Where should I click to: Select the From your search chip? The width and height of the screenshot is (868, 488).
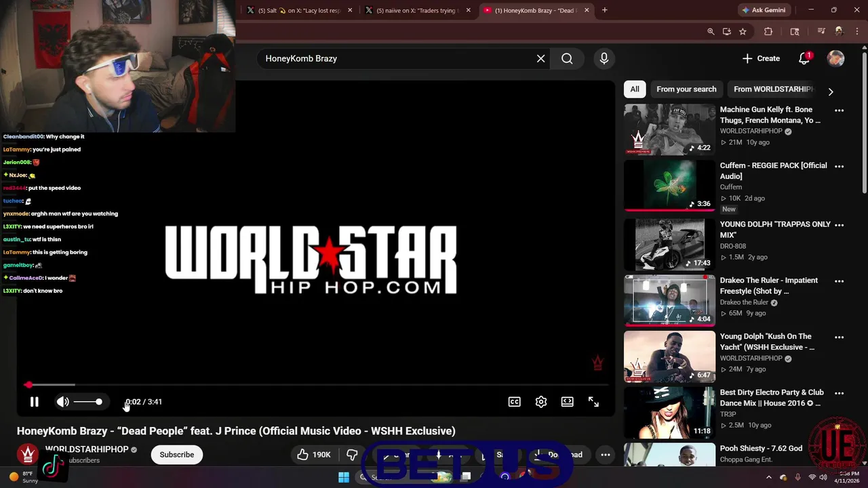[686, 89]
